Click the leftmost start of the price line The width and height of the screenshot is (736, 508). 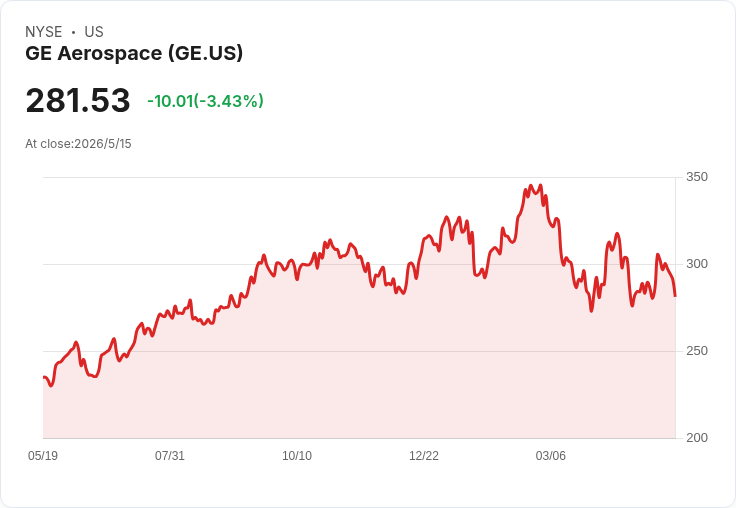click(44, 377)
